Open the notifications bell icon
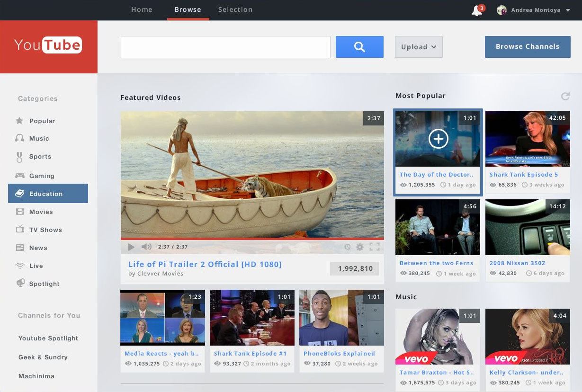Image resolution: width=582 pixels, height=392 pixels. [x=477, y=10]
